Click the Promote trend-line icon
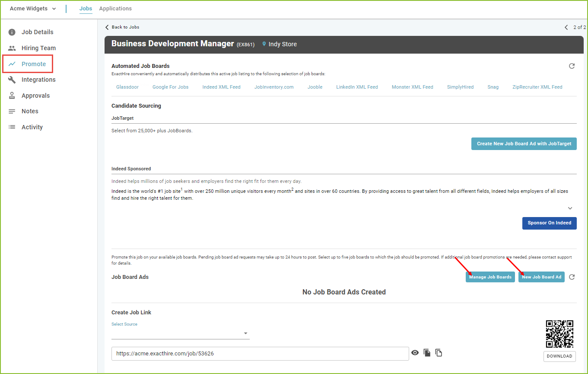Image resolution: width=588 pixels, height=374 pixels. coord(12,64)
